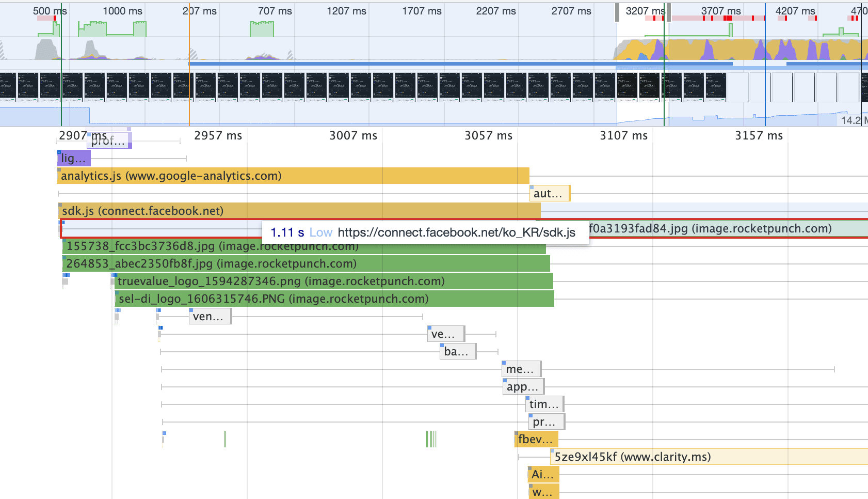Click the 3107 ms ruler label
868x499 pixels.
[x=624, y=135]
